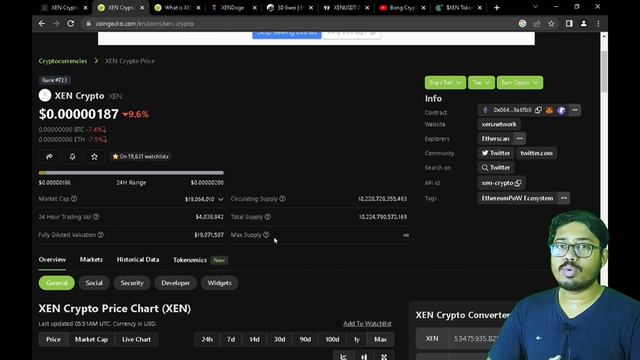This screenshot has height=360, width=640.
Task: Select the Developer pill
Action: [176, 283]
